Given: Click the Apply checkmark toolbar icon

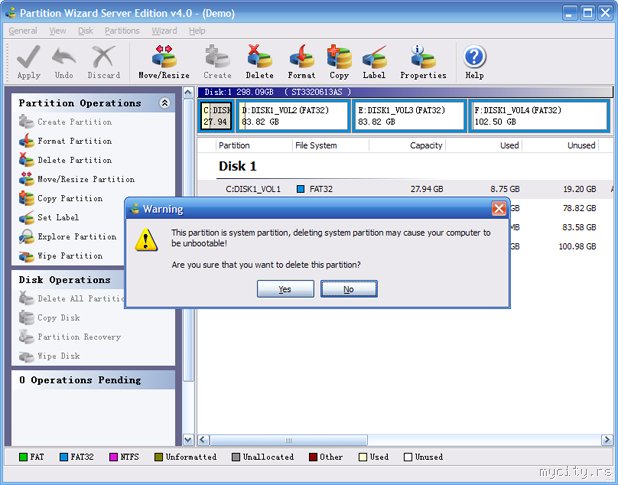Looking at the screenshot, I should coord(28,57).
